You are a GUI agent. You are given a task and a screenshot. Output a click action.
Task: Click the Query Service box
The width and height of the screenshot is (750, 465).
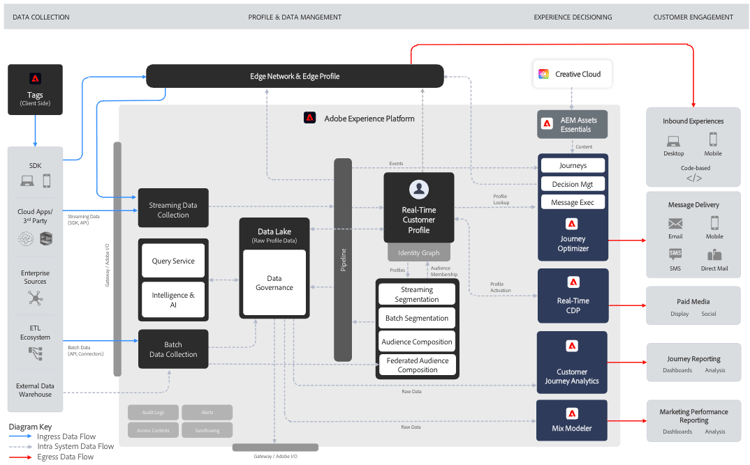click(173, 261)
